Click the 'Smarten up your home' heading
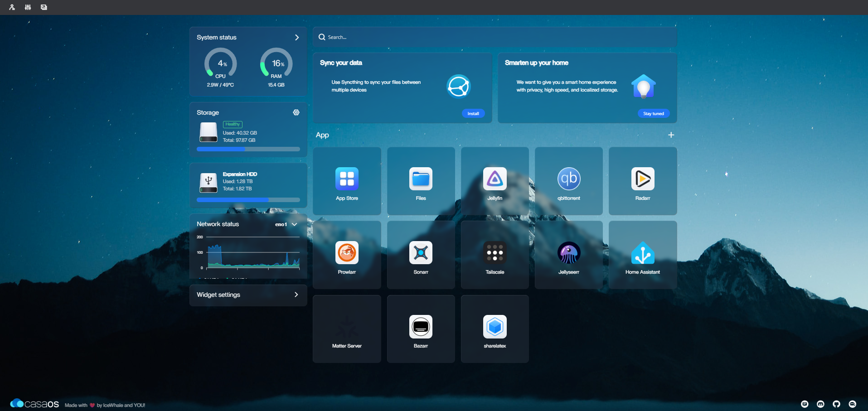Image resolution: width=868 pixels, height=411 pixels. point(537,63)
